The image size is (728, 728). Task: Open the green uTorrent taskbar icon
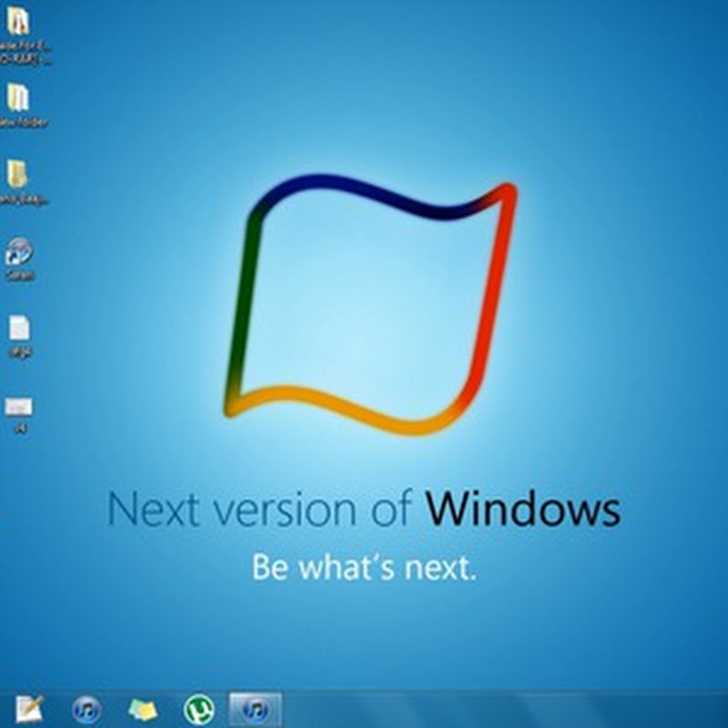click(198, 710)
